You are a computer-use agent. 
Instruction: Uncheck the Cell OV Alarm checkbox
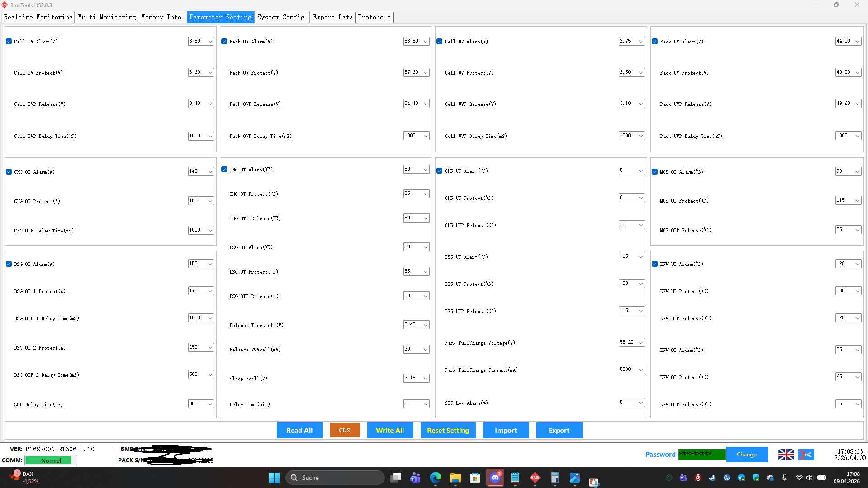click(x=9, y=42)
